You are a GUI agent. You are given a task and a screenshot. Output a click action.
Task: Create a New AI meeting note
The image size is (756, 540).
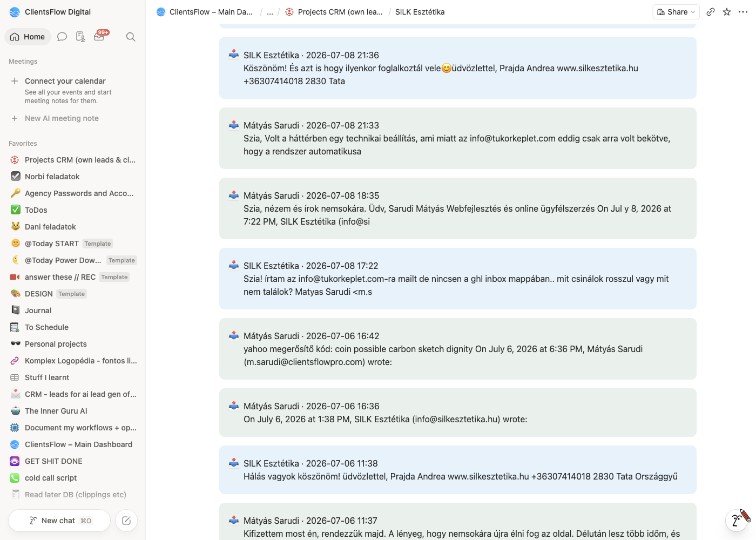[x=62, y=118]
